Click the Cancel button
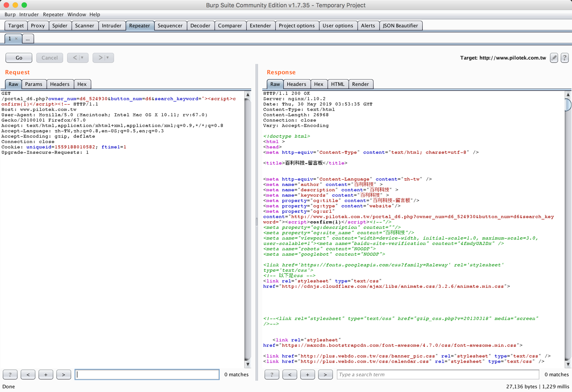The width and height of the screenshot is (572, 392). coord(50,58)
